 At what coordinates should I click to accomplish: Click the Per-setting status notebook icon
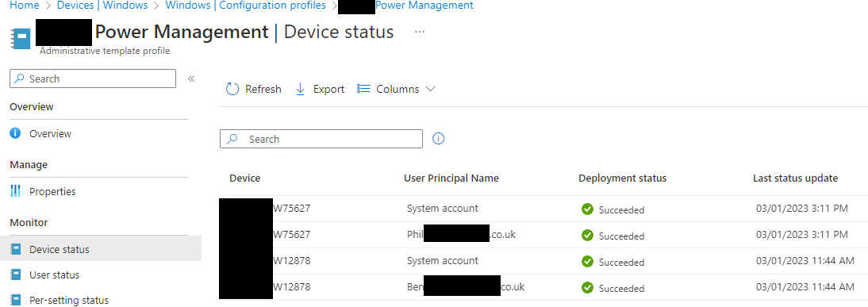point(16,301)
